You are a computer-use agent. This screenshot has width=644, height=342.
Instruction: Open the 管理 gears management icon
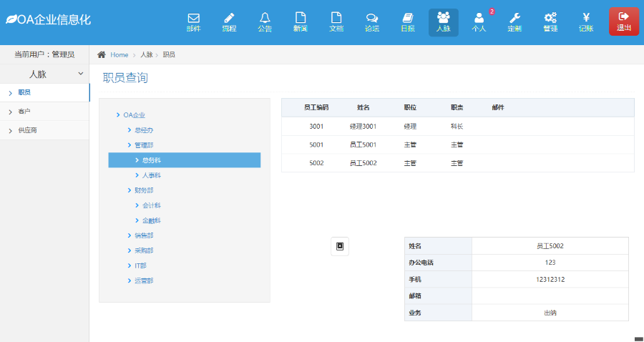[550, 23]
